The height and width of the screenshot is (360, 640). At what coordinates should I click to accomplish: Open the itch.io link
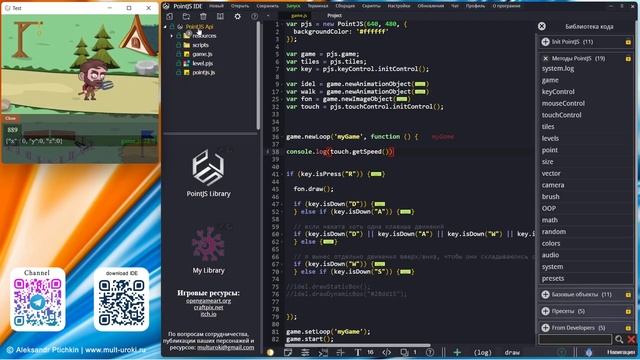pos(209,314)
